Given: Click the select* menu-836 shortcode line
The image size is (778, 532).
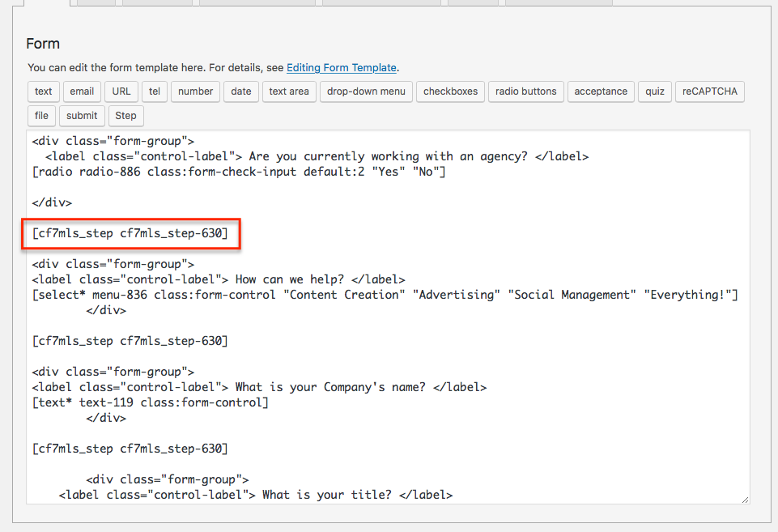Looking at the screenshot, I should pyautogui.click(x=385, y=295).
